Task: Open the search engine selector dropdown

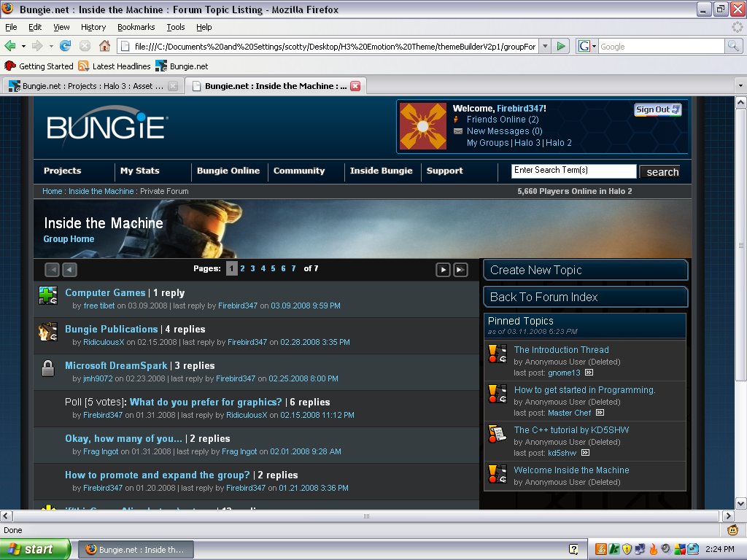Action: (587, 46)
